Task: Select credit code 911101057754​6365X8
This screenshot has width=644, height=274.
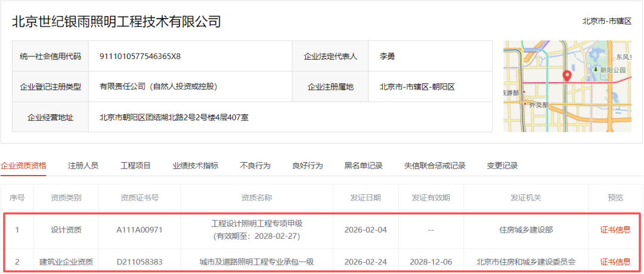Action: point(140,57)
